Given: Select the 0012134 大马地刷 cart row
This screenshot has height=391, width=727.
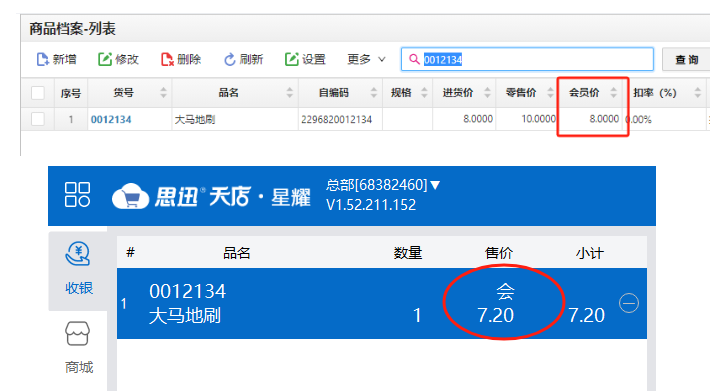Looking at the screenshot, I should (382, 303).
